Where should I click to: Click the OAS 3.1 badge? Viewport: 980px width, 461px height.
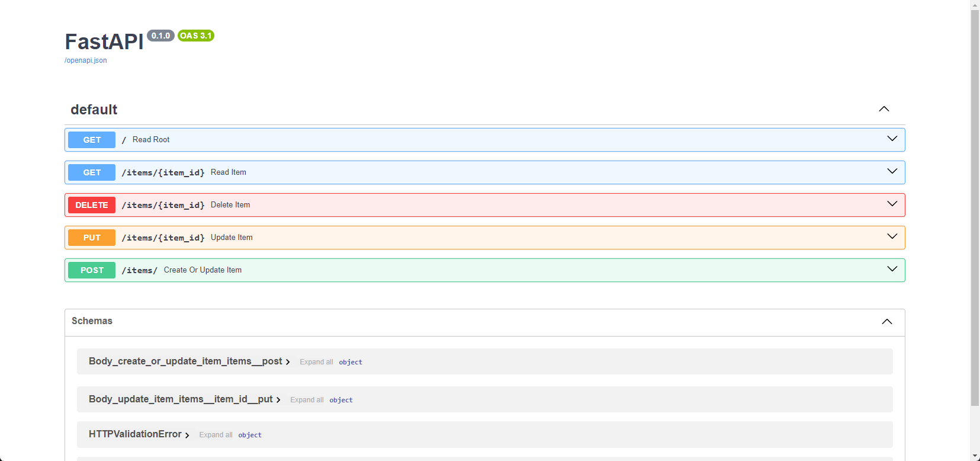[195, 36]
